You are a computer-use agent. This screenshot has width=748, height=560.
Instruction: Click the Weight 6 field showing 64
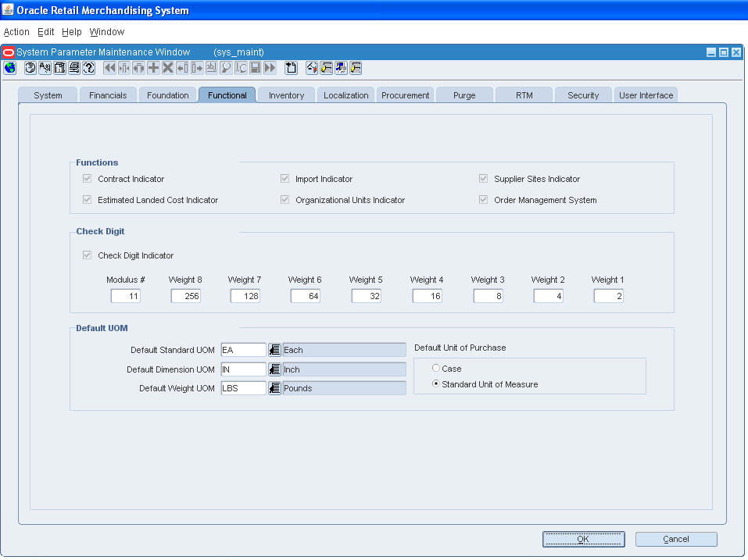point(306,296)
